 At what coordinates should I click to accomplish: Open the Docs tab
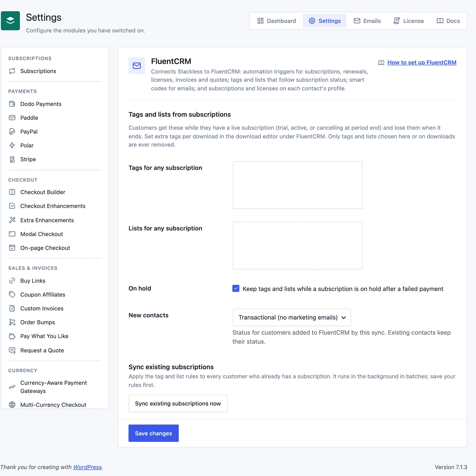click(448, 21)
